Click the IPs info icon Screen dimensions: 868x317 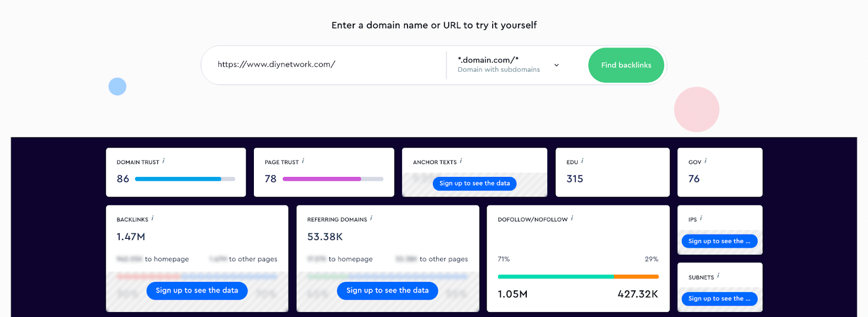tap(701, 218)
